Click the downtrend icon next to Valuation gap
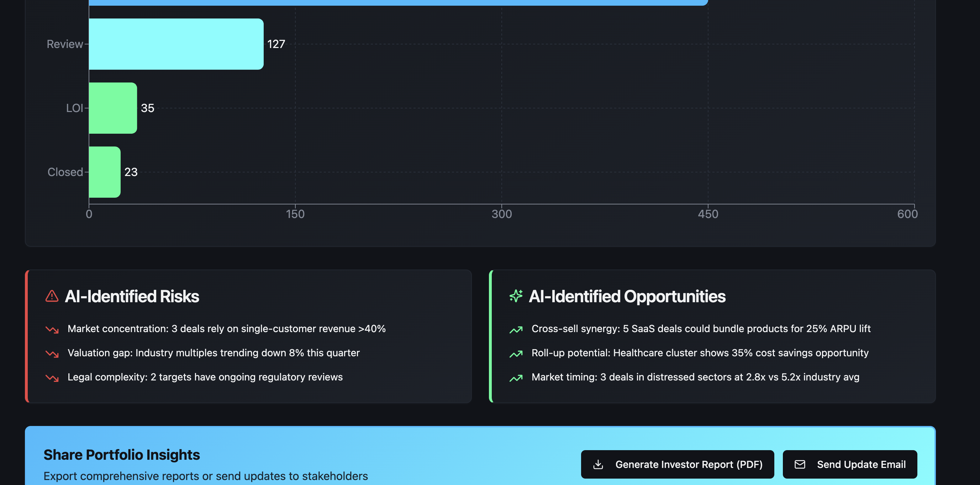The width and height of the screenshot is (980, 485). point(52,353)
